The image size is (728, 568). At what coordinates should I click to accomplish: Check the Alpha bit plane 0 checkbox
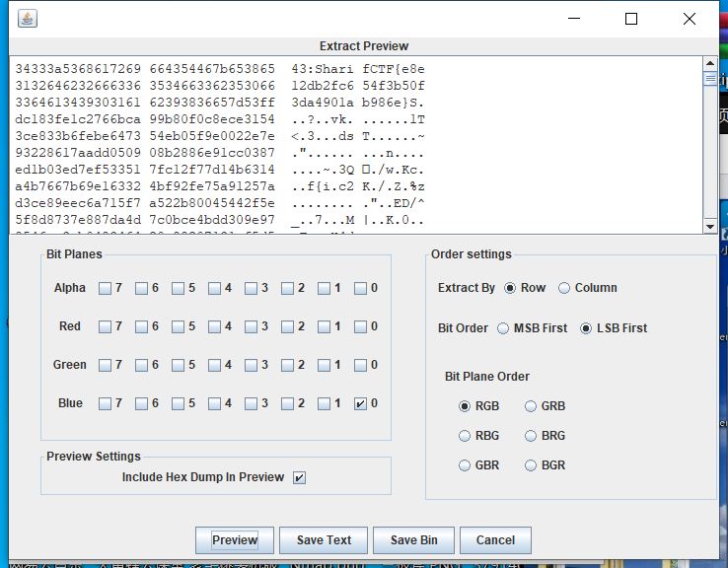pyautogui.click(x=360, y=289)
